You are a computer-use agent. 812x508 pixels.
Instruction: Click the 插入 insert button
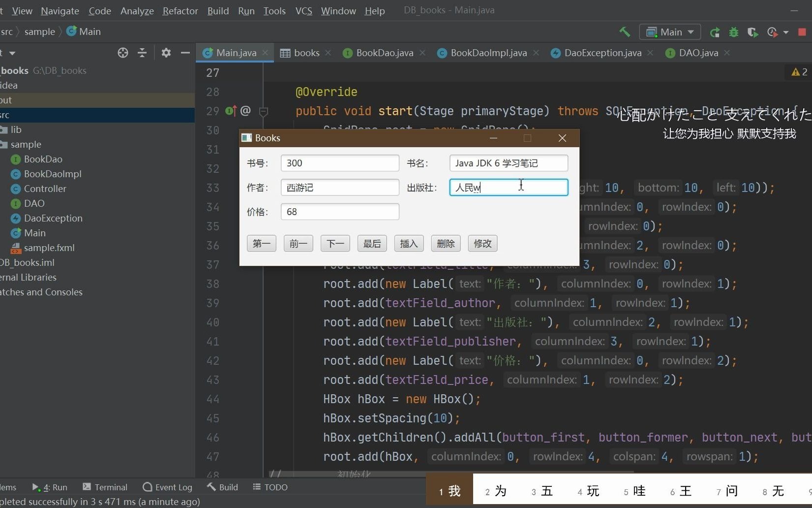click(x=409, y=244)
